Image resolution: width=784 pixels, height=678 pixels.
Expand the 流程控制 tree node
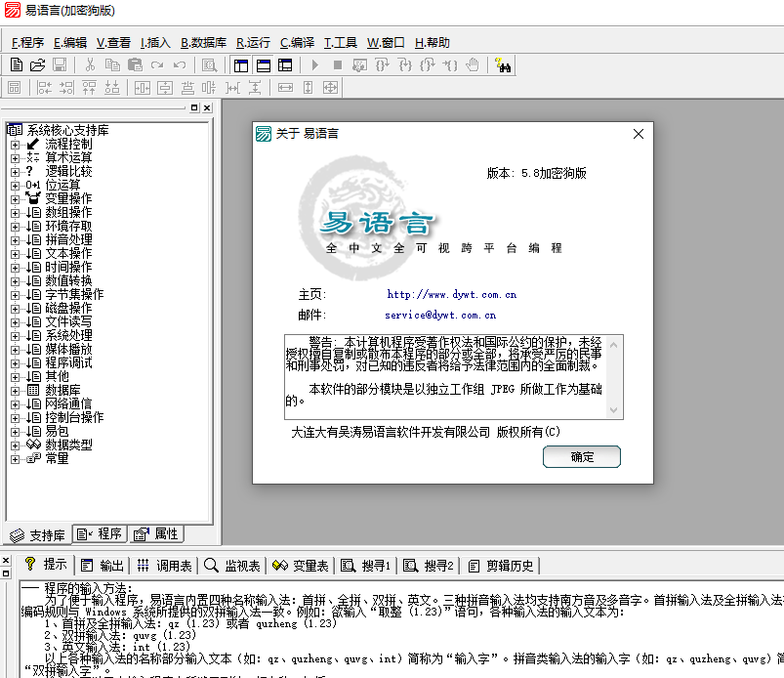pyautogui.click(x=15, y=145)
